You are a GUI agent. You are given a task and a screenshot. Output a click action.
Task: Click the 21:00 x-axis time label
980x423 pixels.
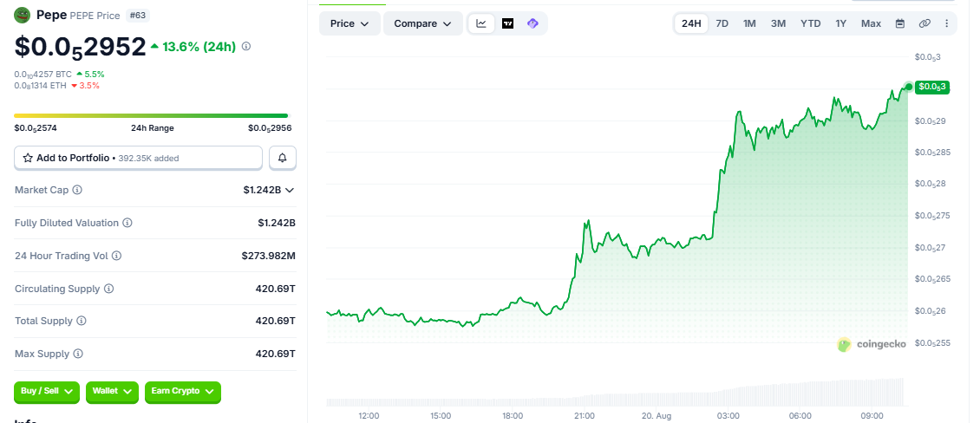click(585, 415)
